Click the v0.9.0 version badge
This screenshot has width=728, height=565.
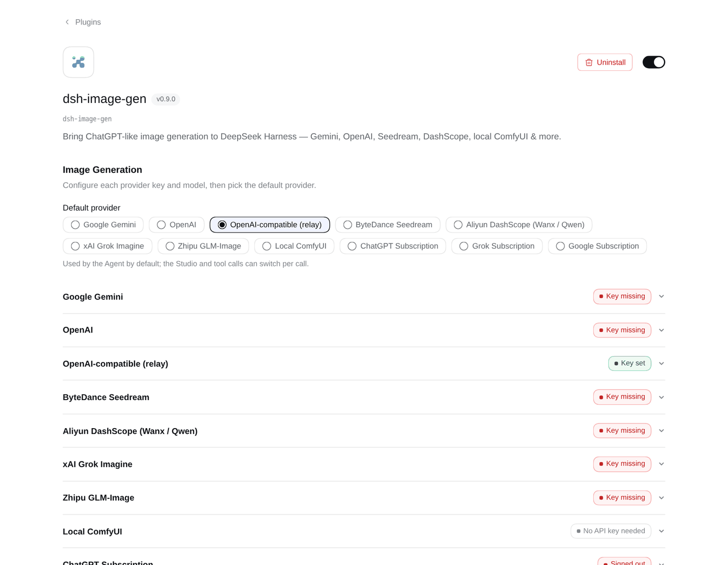tap(166, 99)
